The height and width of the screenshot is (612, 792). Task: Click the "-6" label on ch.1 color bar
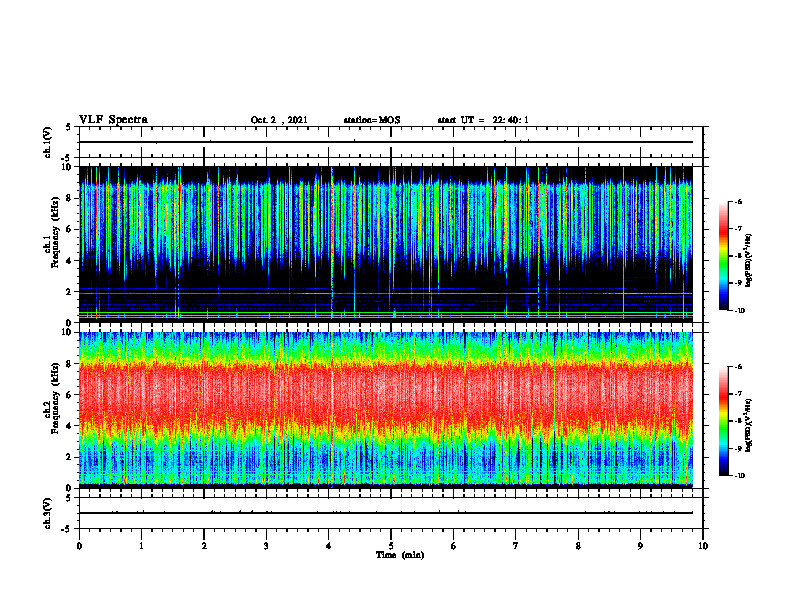(x=738, y=202)
